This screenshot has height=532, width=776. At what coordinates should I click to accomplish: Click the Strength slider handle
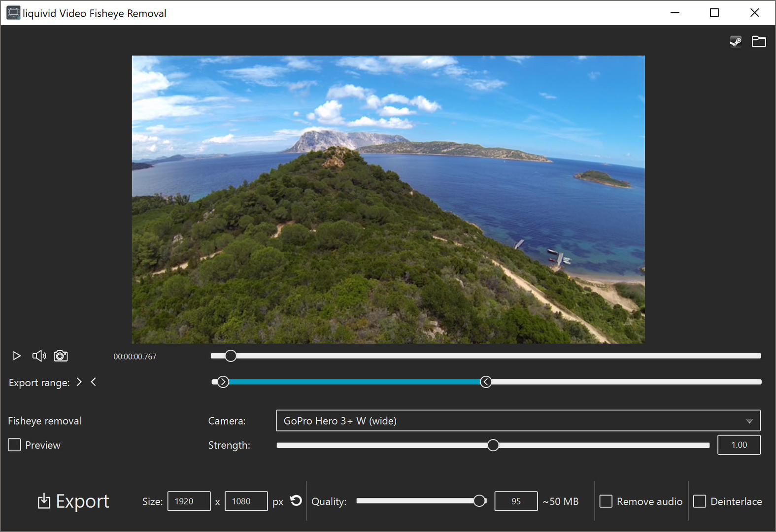coord(493,445)
